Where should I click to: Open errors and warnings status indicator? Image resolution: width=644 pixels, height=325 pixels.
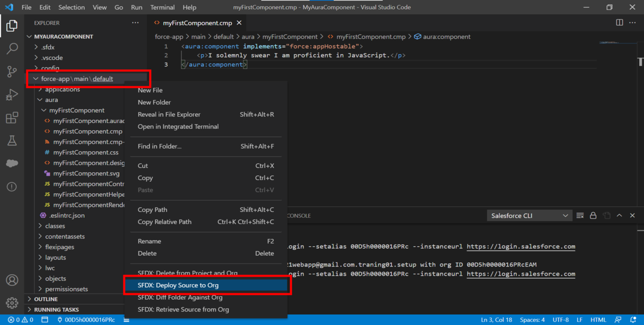20,320
